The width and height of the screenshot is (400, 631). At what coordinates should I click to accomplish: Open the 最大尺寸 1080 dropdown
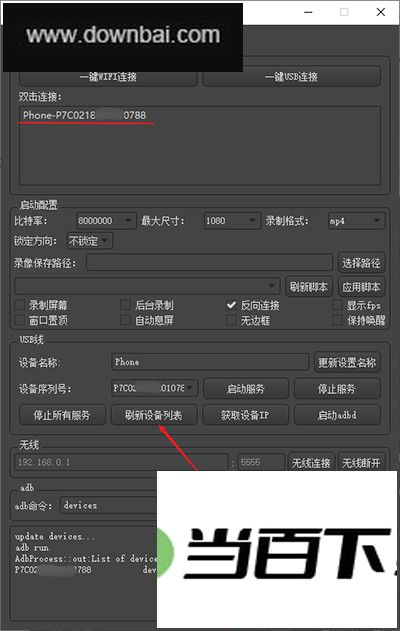[231, 221]
